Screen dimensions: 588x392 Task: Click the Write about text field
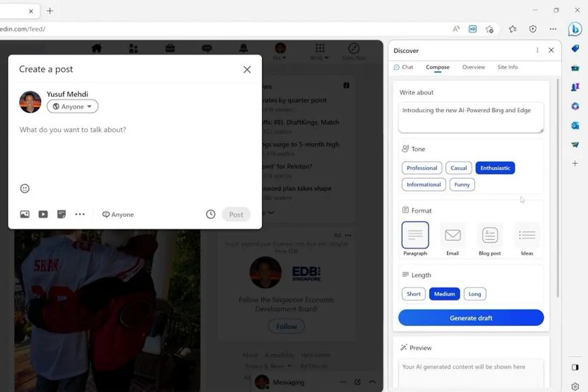471,118
